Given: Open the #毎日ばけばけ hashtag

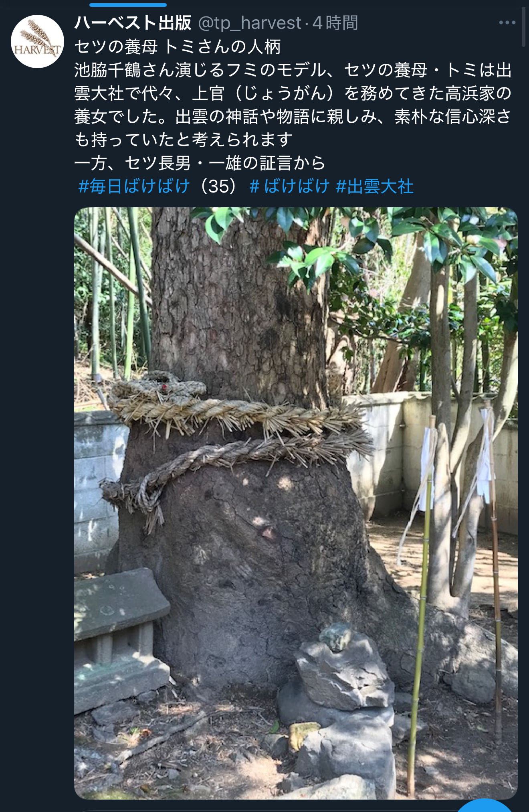Looking at the screenshot, I should point(134,186).
